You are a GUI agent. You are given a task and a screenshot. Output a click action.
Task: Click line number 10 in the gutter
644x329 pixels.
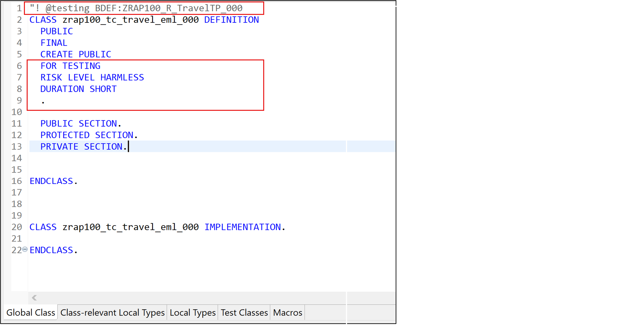17,112
